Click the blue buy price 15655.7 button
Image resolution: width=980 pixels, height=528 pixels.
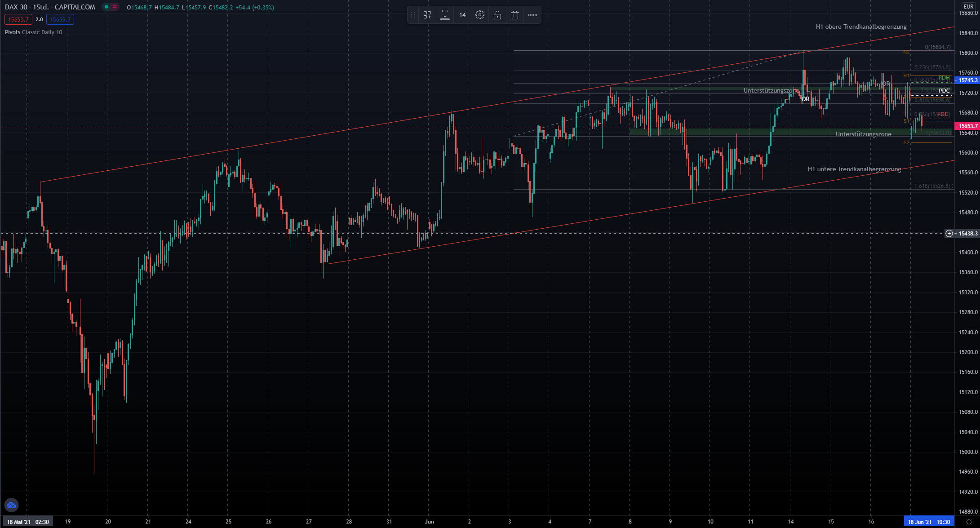coord(60,19)
